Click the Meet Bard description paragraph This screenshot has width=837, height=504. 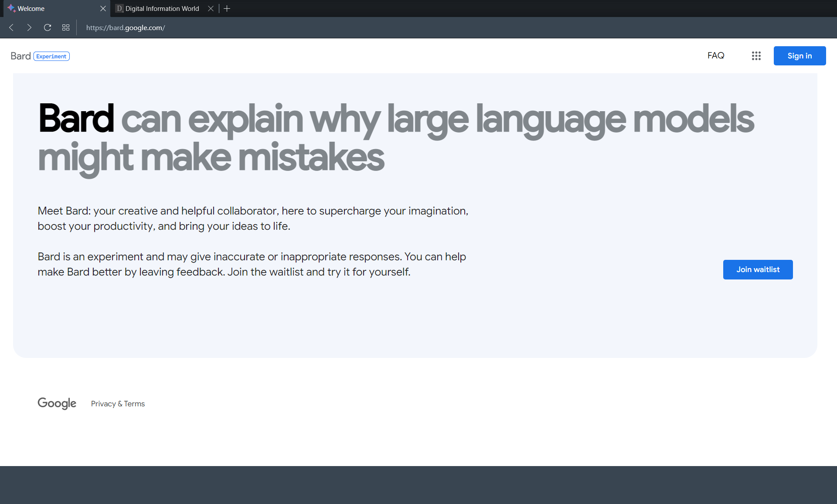pos(253,218)
